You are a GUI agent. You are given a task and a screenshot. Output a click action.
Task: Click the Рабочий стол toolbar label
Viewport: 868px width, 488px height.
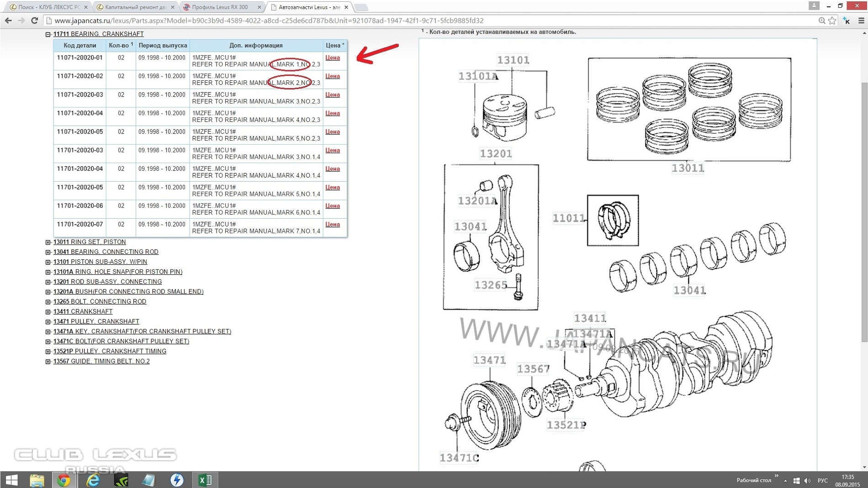pos(753,480)
